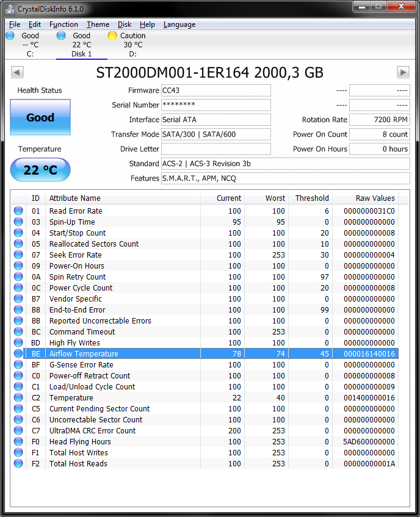Click status orb of Power-On Hours row

pos(18,266)
